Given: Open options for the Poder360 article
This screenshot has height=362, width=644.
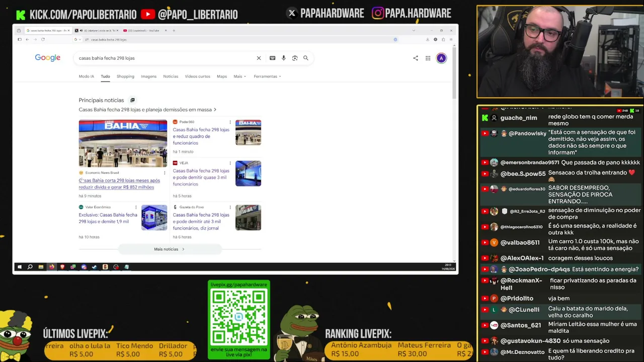Looking at the screenshot, I should click(x=230, y=122).
